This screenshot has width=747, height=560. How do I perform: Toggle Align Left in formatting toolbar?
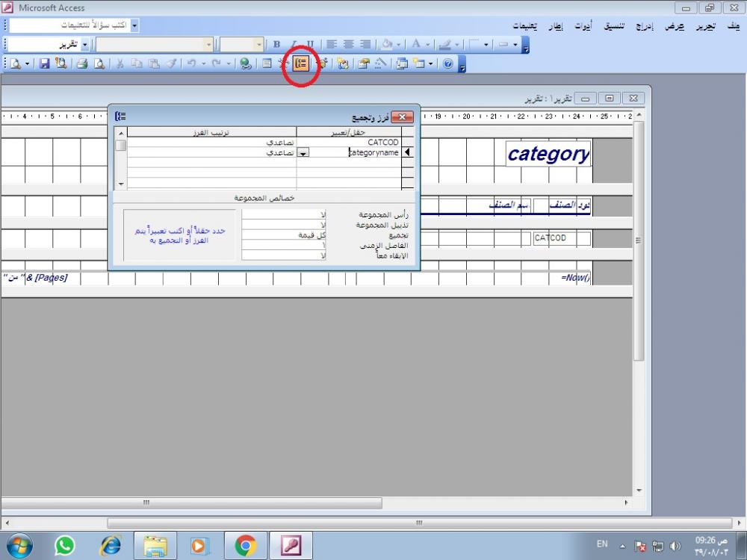click(x=332, y=44)
